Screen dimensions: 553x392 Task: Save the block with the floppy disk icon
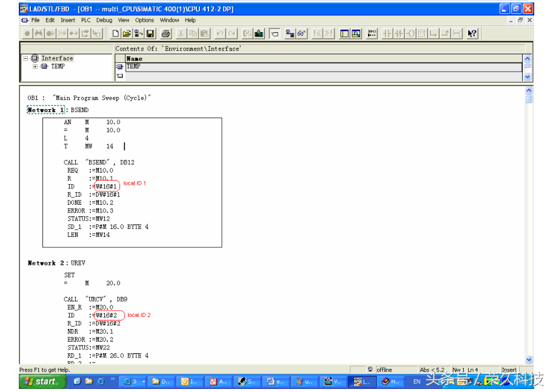(x=150, y=33)
